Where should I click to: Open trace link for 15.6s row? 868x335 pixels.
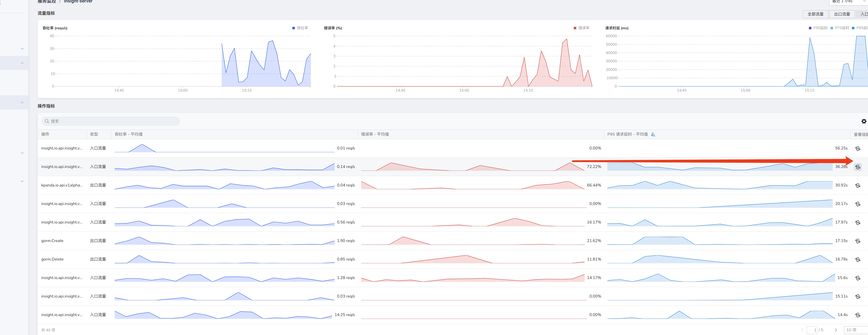pyautogui.click(x=858, y=278)
